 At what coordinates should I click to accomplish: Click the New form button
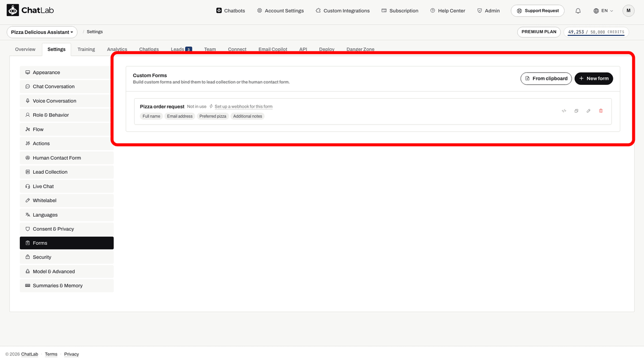(x=594, y=78)
